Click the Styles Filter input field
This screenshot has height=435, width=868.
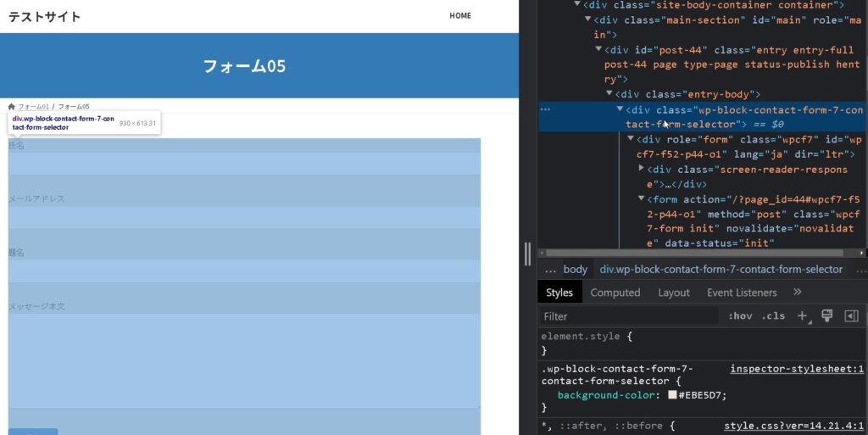coord(627,316)
